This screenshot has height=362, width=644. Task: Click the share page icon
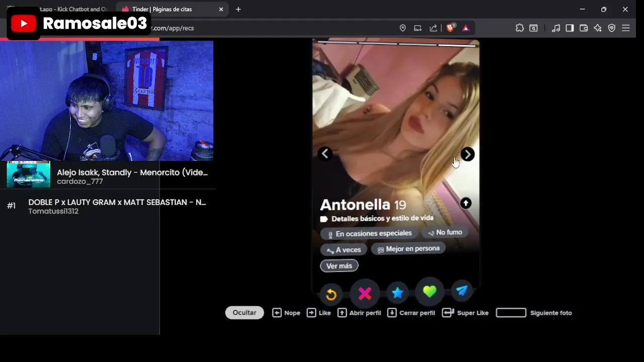tap(433, 28)
